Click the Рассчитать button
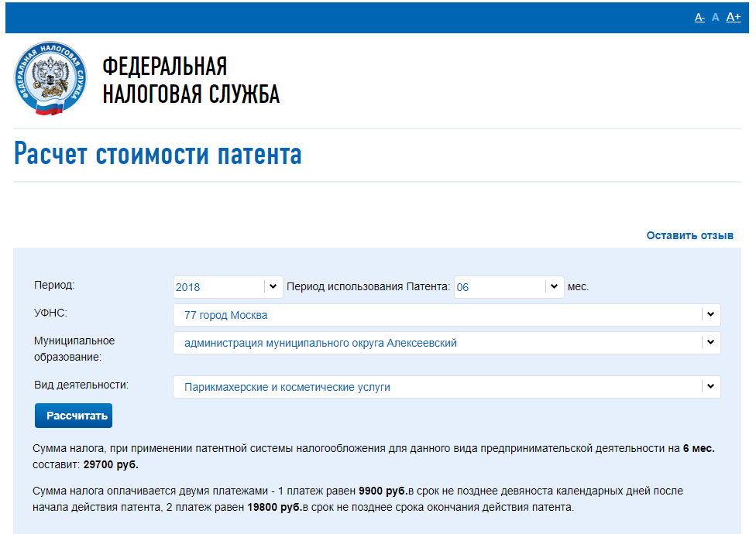 pyautogui.click(x=74, y=416)
